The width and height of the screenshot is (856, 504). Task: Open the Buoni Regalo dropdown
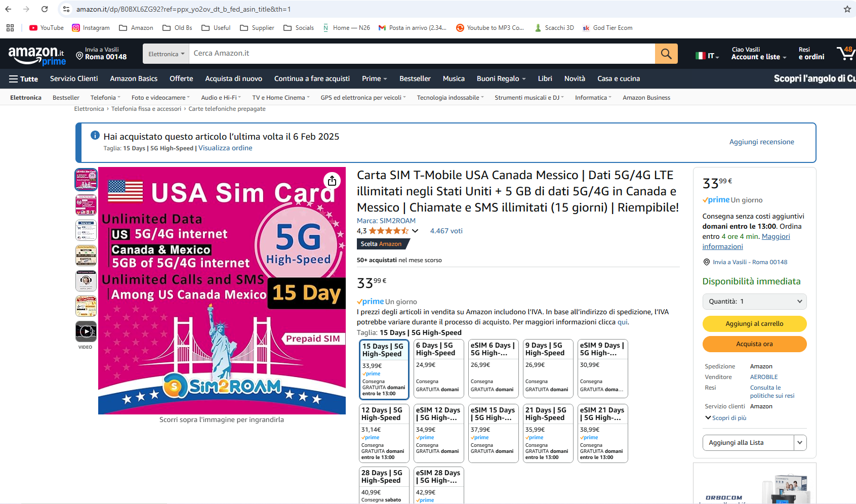pyautogui.click(x=501, y=79)
